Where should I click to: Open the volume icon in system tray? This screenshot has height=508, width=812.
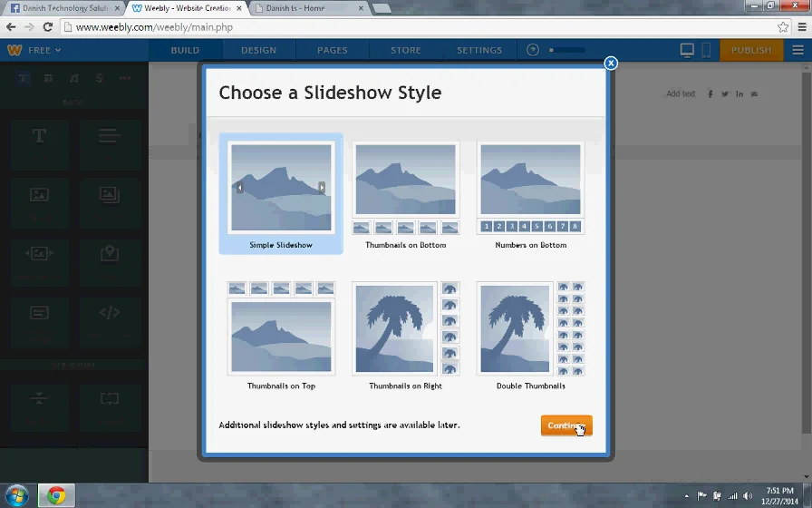pos(748,496)
